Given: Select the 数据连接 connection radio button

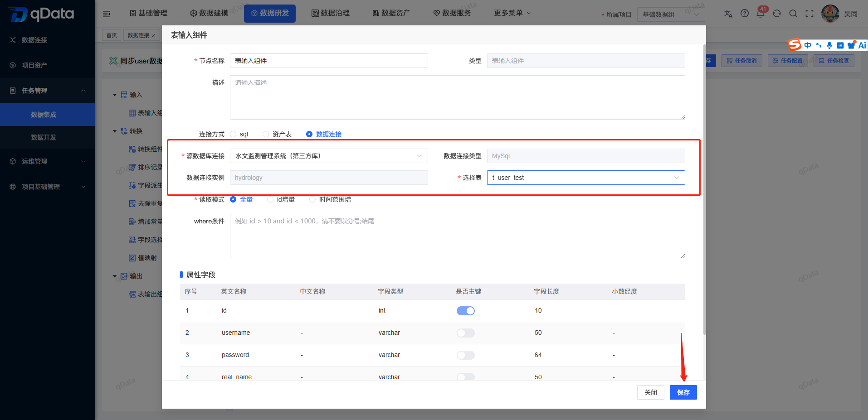Looking at the screenshot, I should click(309, 134).
